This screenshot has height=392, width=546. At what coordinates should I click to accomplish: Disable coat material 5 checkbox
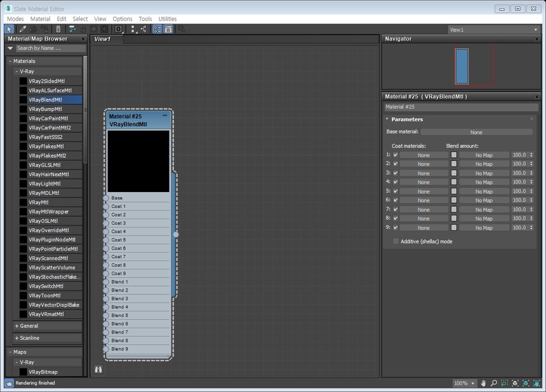[396, 191]
